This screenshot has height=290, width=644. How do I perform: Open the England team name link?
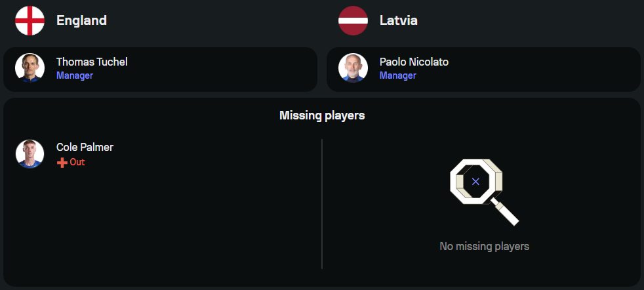(81, 20)
